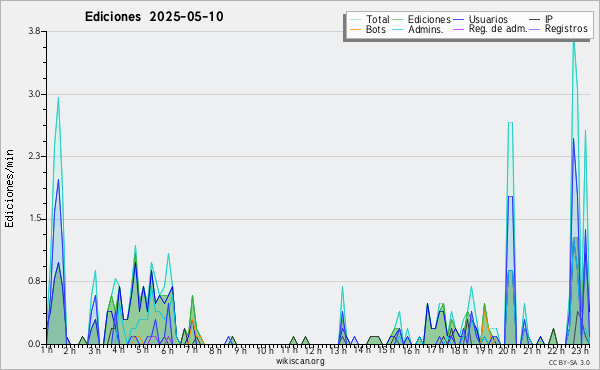This screenshot has width=600, height=370.
Task: Click the 1.5 y-axis value
Action: 35,219
